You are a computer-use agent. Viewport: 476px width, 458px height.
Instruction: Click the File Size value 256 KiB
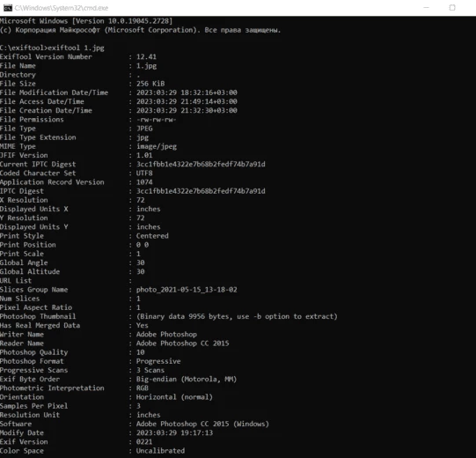point(150,84)
